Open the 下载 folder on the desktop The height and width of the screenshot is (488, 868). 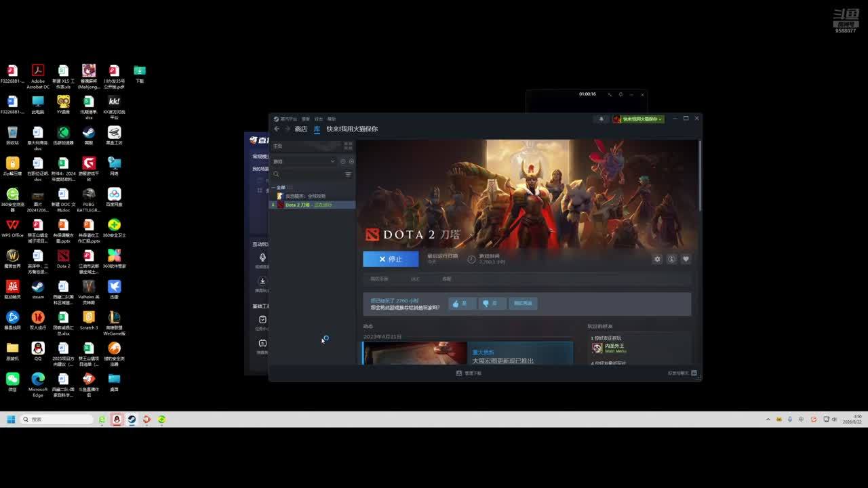pyautogui.click(x=139, y=74)
